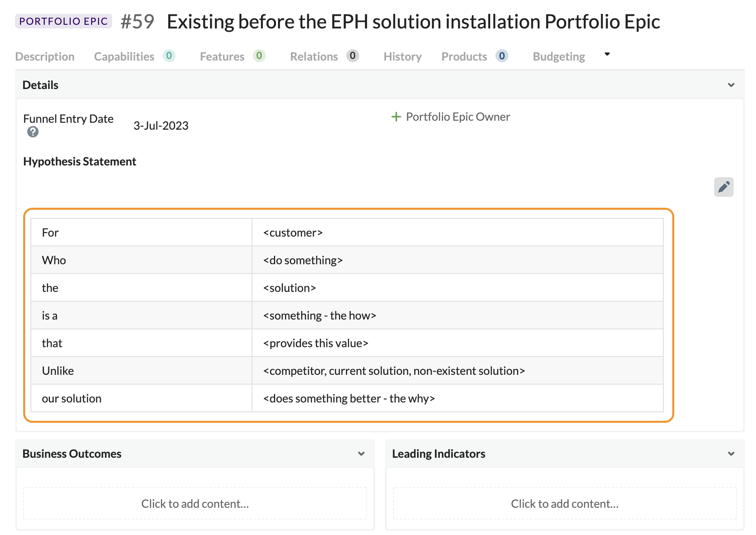Click to add Leading Indicators content
756x535 pixels.
click(564, 503)
